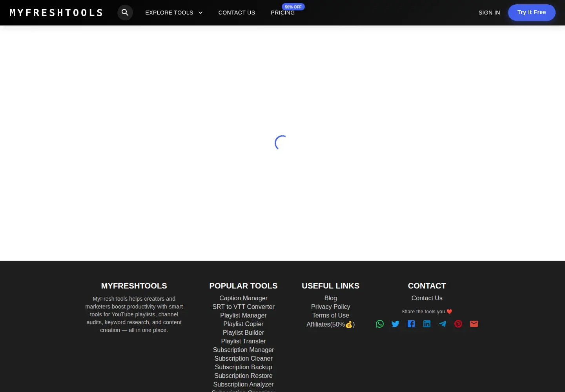Click the USEFUL LINKS heading
The width and height of the screenshot is (565, 392).
click(x=331, y=286)
